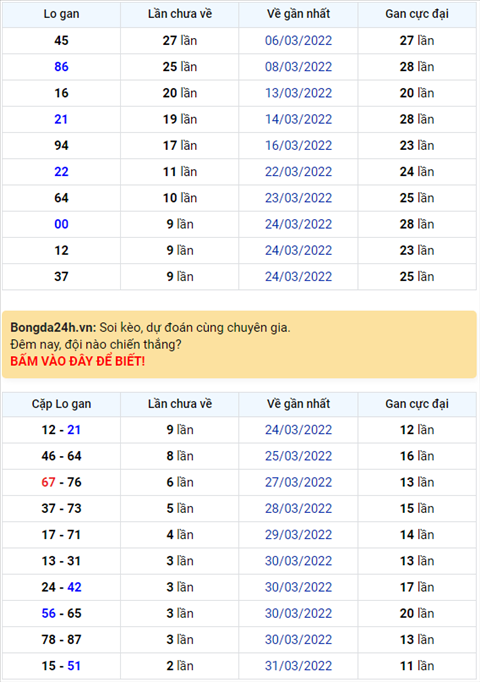The height and width of the screenshot is (682, 480).
Task: Open the 25/03/2022 date link
Action: tap(298, 456)
